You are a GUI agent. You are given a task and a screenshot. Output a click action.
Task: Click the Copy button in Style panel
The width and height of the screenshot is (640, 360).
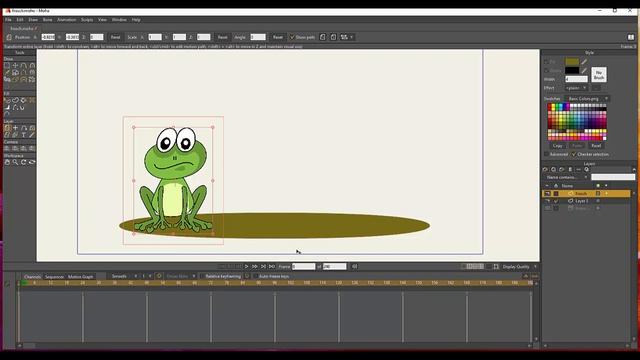tap(558, 146)
